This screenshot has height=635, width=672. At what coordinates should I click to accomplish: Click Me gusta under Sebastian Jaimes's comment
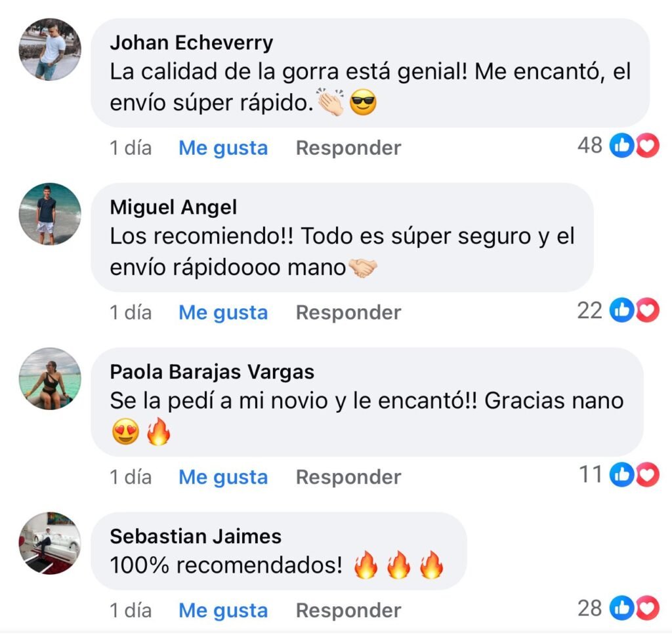click(x=223, y=611)
